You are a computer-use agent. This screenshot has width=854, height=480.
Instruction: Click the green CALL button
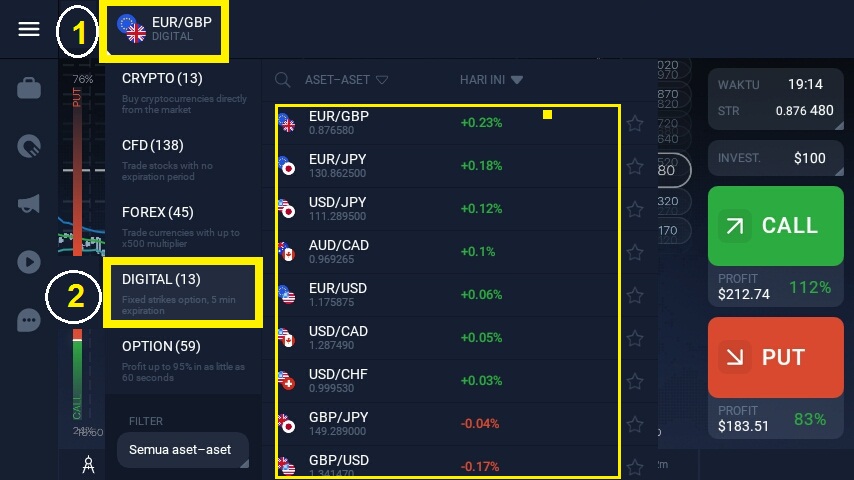(x=776, y=226)
